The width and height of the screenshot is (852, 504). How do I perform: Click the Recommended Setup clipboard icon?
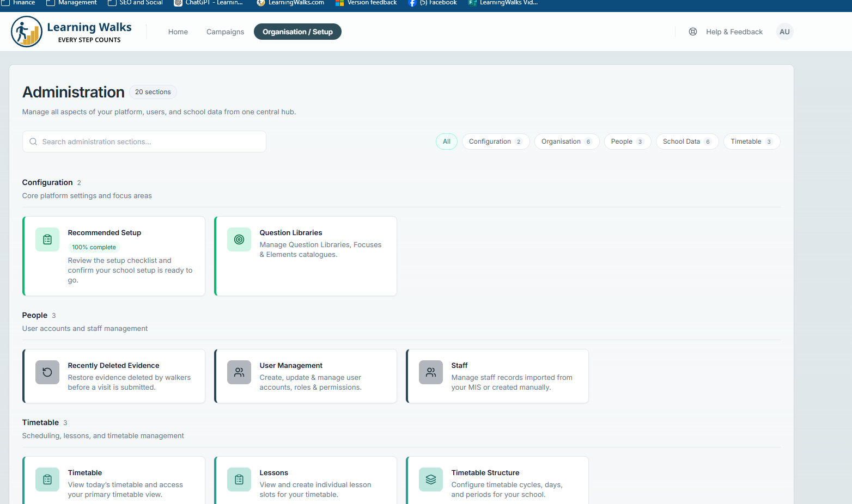[47, 239]
